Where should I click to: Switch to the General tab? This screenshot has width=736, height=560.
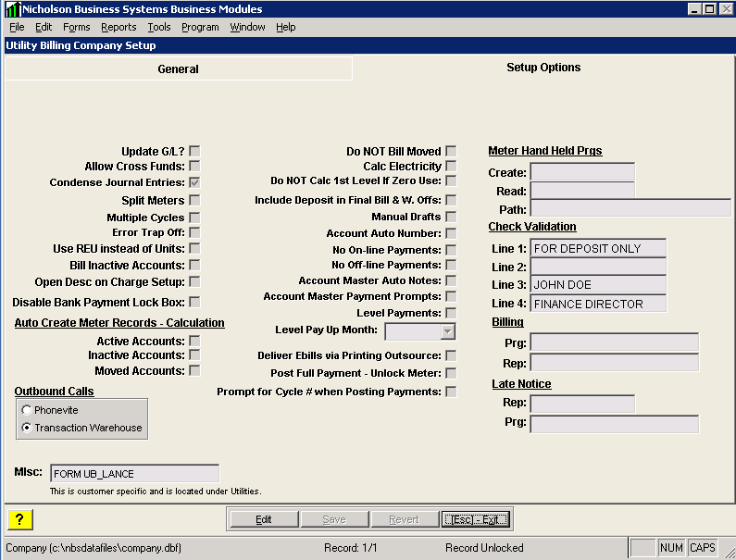[178, 68]
